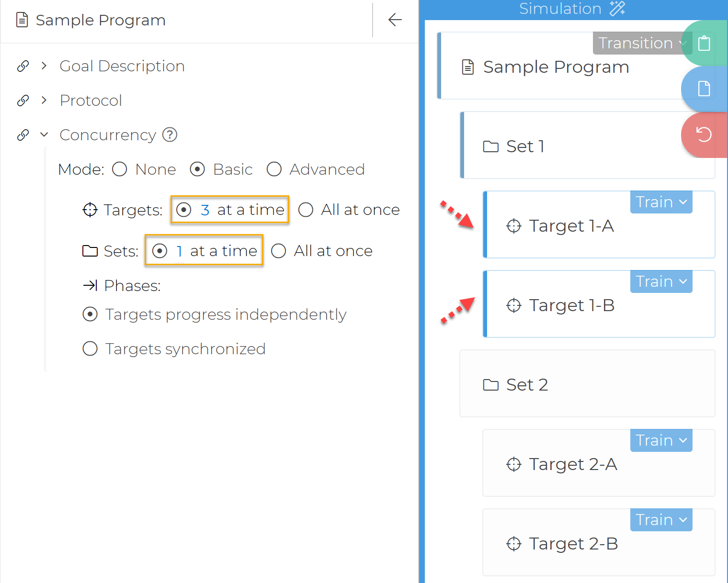
Task: Open the Train dropdown on Target 1-A
Action: tap(661, 202)
